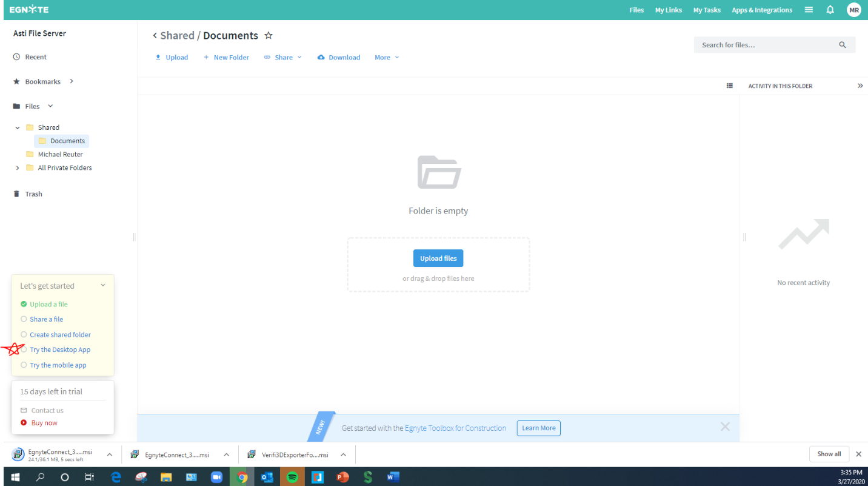The height and width of the screenshot is (486, 868).
Task: Open the Share dropdown menu
Action: tap(283, 58)
